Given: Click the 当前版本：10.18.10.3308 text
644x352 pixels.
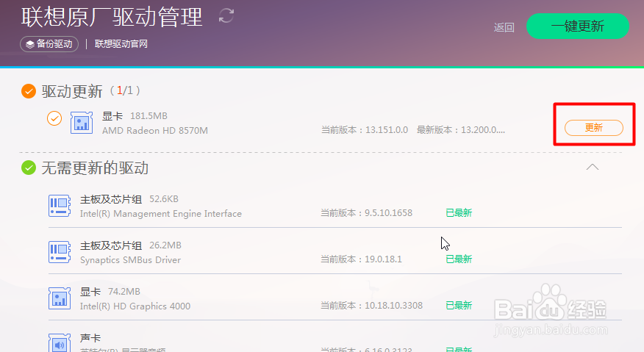Looking at the screenshot, I should pos(372,306).
